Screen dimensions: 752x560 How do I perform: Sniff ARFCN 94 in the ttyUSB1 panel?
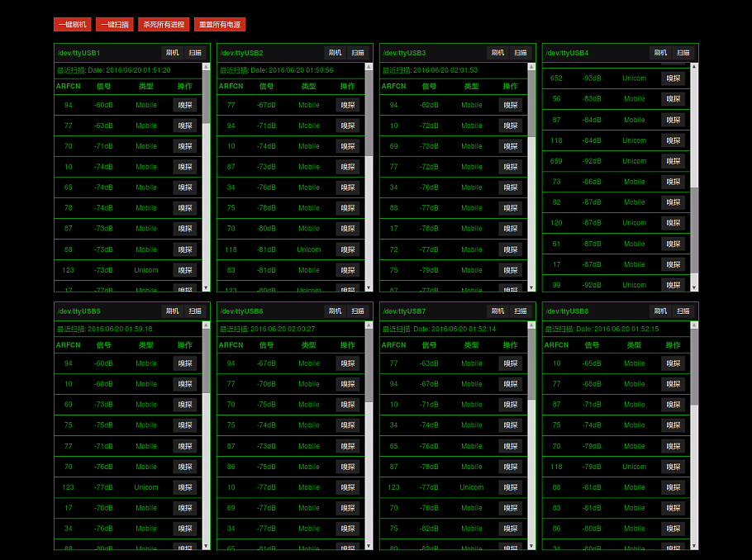click(x=185, y=105)
